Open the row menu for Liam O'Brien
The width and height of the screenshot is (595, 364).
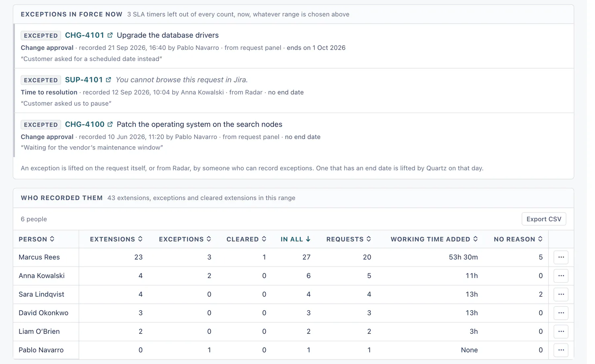(x=561, y=331)
